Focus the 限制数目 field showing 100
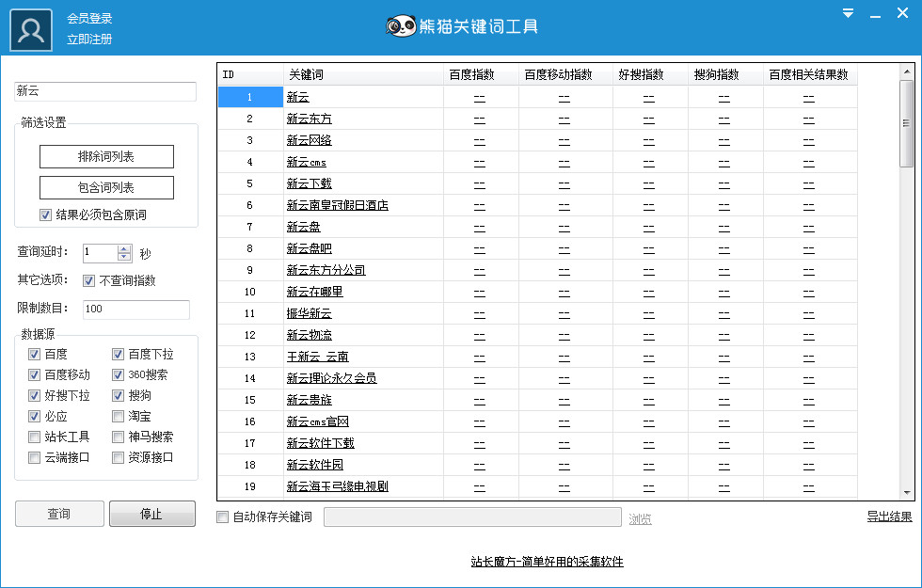The image size is (922, 588). [136, 310]
